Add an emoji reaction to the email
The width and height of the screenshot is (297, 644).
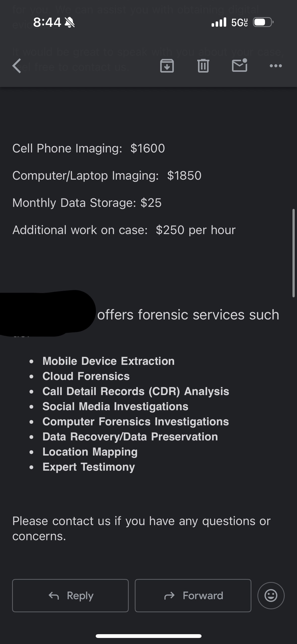point(271,596)
